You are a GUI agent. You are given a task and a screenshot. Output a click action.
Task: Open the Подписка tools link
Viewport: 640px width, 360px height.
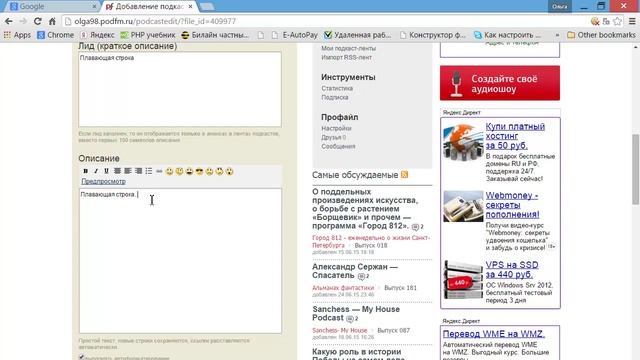pos(335,97)
